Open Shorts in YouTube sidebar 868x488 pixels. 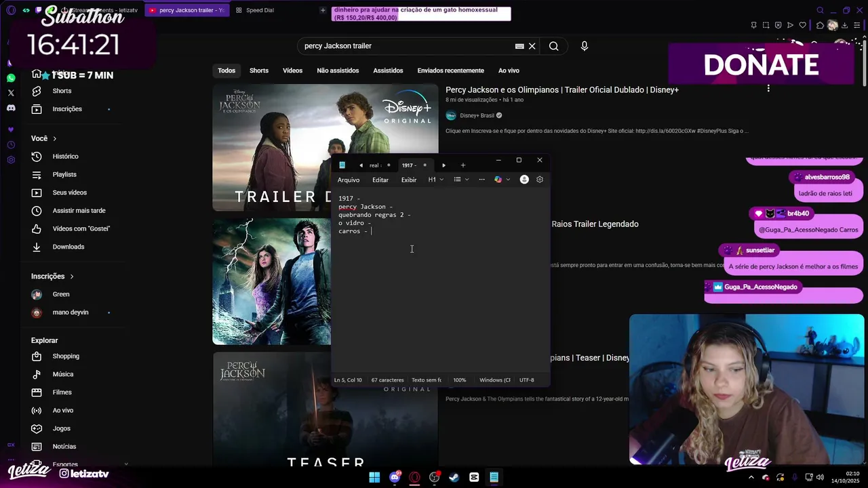[62, 91]
